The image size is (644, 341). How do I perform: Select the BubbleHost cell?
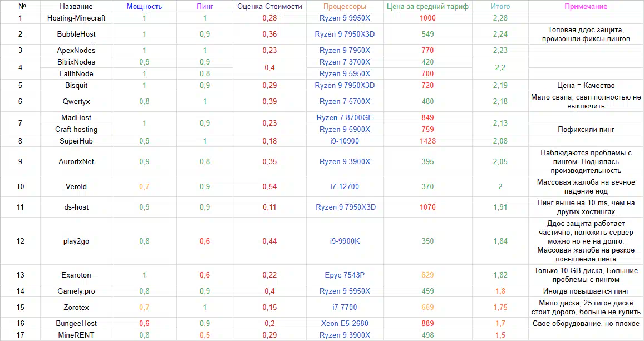click(76, 34)
